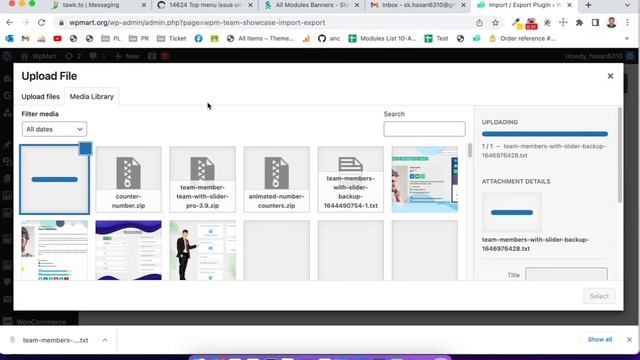640x360 pixels.
Task: Select the man in suit image thumbnail
Action: 202,250
